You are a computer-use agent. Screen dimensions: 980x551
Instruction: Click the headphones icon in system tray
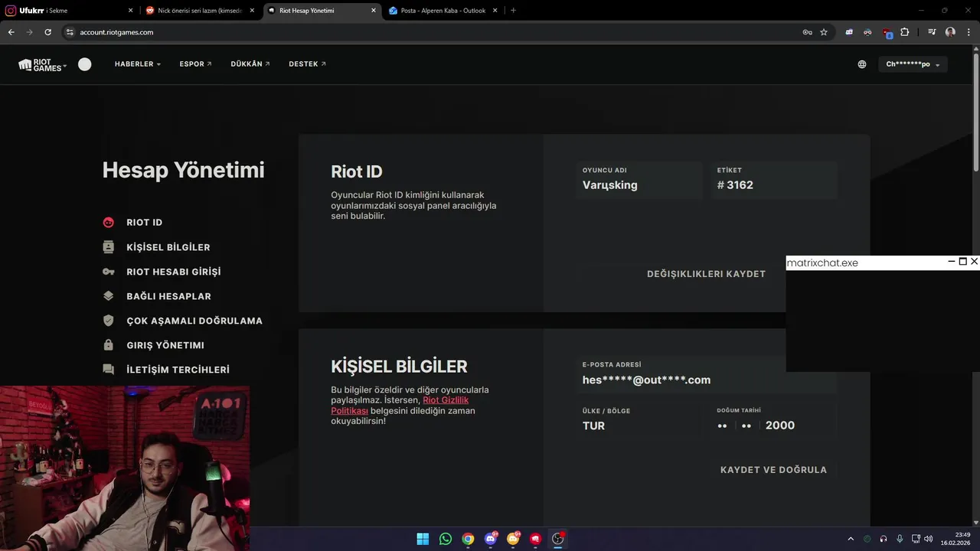click(884, 539)
